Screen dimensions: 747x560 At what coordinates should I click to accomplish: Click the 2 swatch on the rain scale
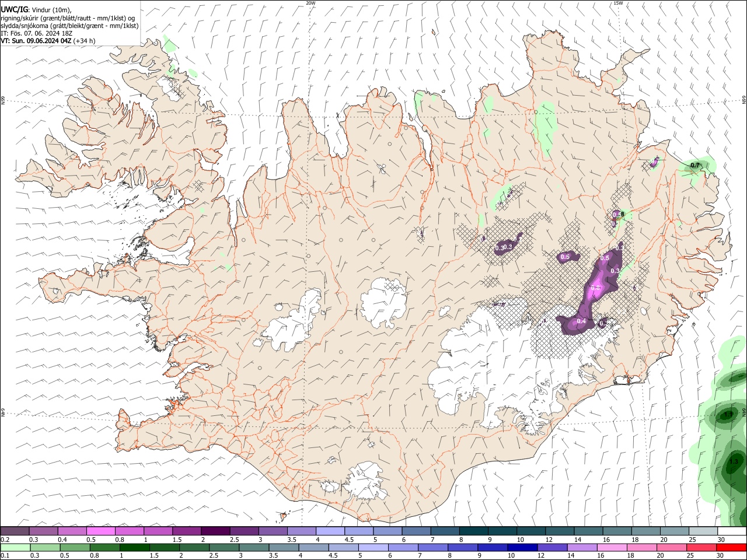[194, 547]
